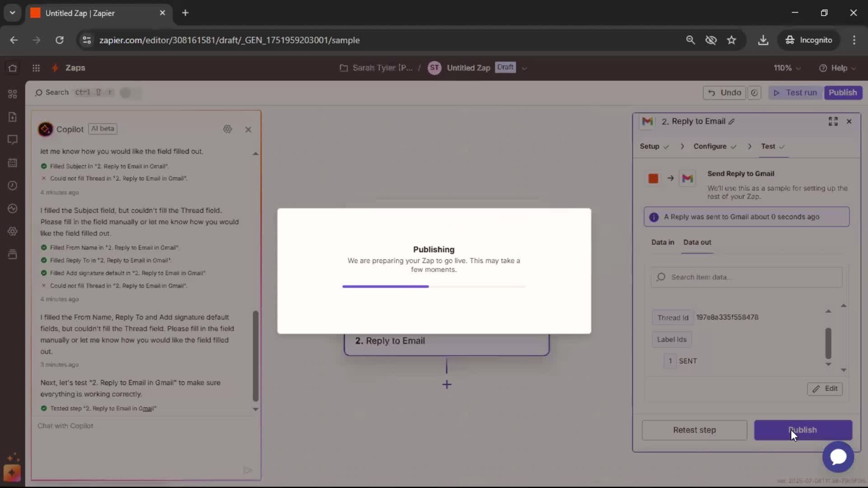Open the Zapier home icon
This screenshot has height=488, width=868.
pyautogui.click(x=13, y=68)
